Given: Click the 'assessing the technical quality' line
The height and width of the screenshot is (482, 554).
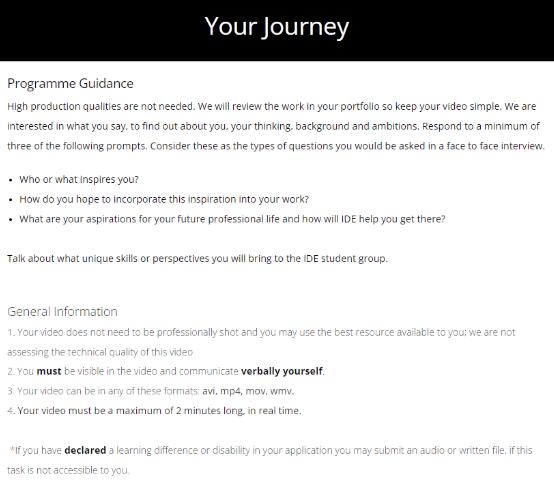Looking at the screenshot, I should pyautogui.click(x=100, y=352).
